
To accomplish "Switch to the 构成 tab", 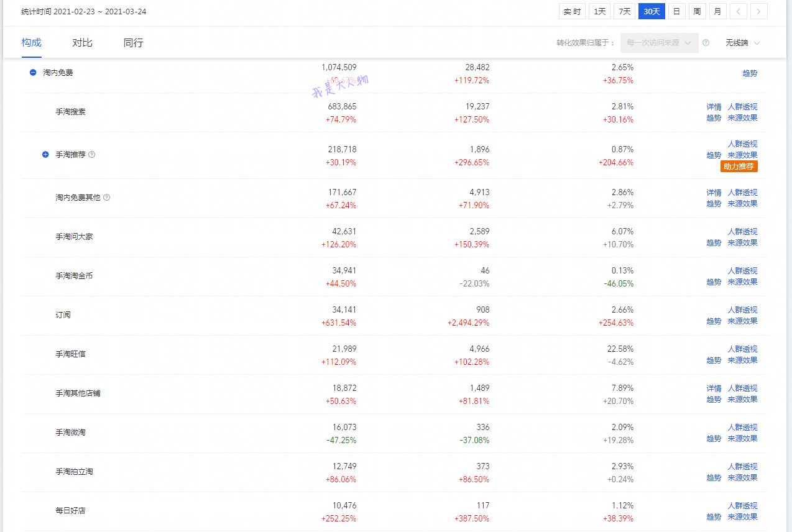I will [x=31, y=43].
